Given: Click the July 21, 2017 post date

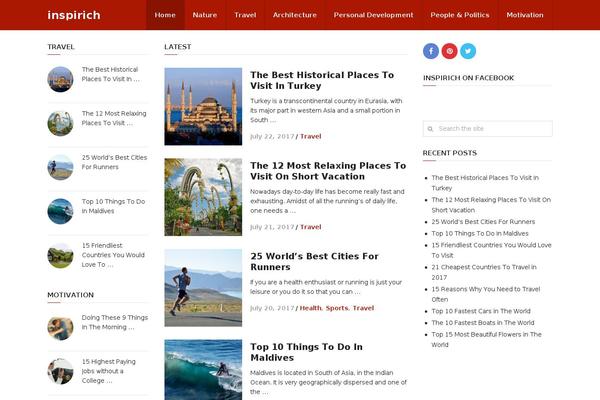Looking at the screenshot, I should point(272,227).
